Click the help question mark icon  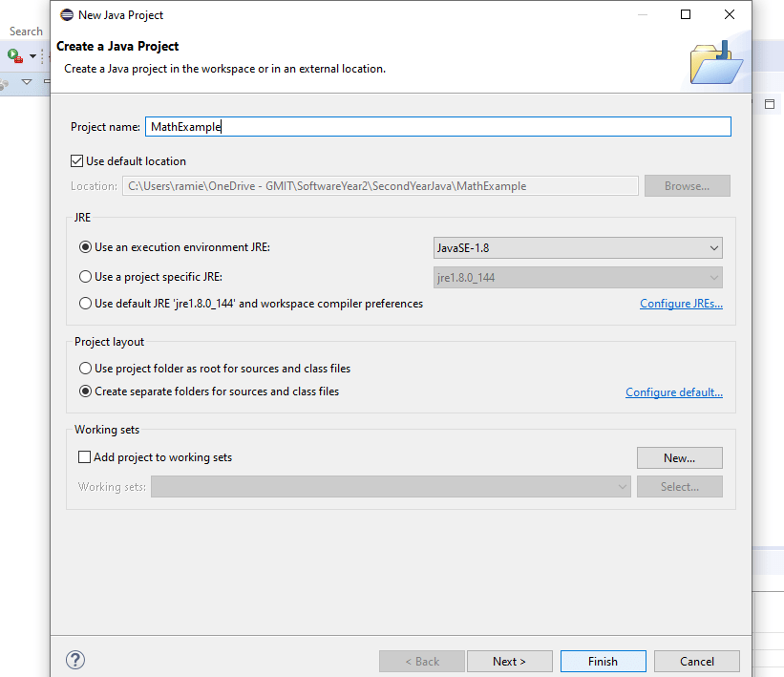point(75,660)
